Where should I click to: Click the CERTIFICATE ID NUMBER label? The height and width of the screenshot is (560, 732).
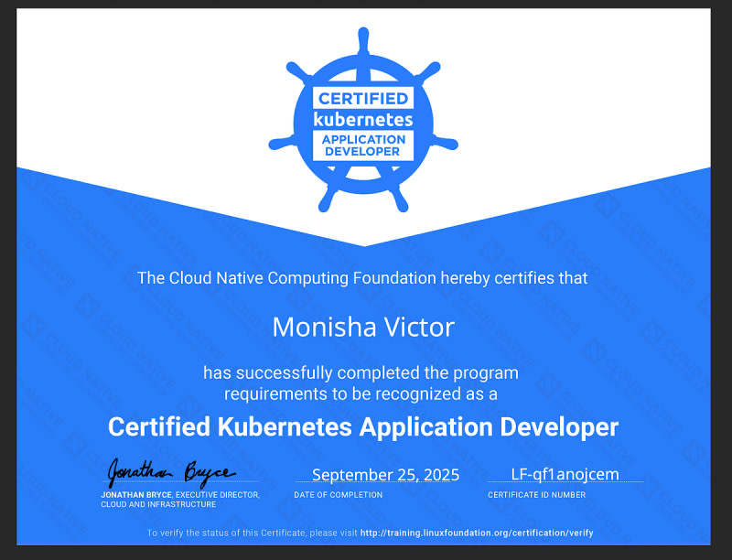click(x=536, y=495)
